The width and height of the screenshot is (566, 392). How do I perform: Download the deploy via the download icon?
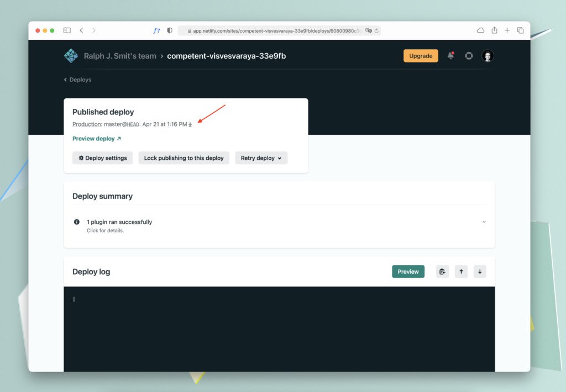[190, 124]
